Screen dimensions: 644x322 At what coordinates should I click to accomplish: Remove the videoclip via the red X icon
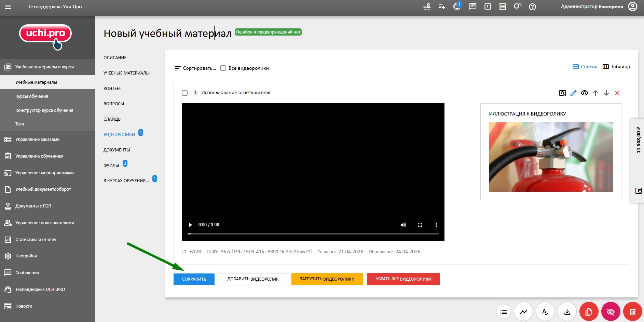tap(617, 93)
